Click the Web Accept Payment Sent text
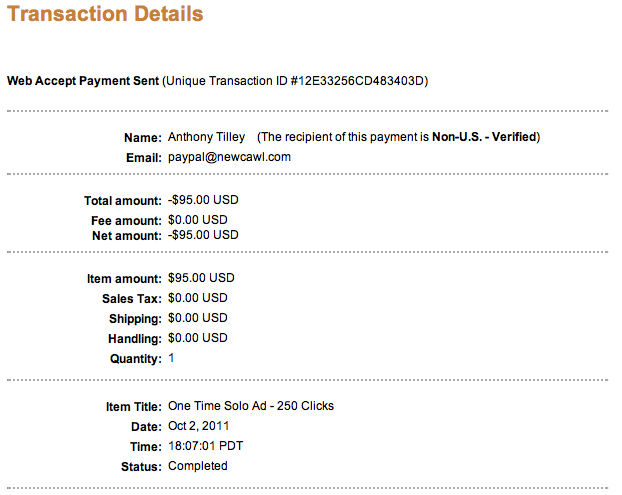622x495 pixels. (x=82, y=80)
